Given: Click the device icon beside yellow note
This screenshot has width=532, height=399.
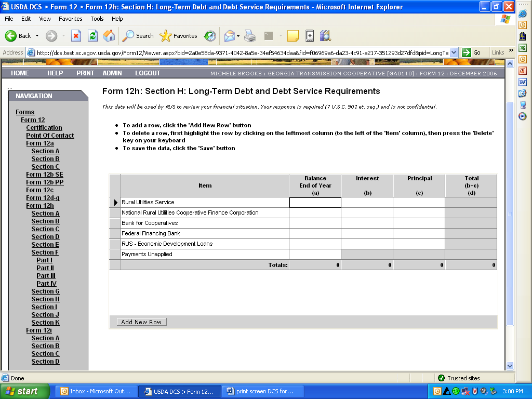Looking at the screenshot, I should click(x=310, y=36).
